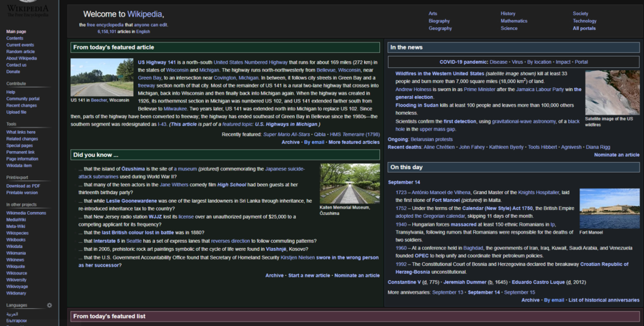
Task: Open the Languages settings gear icon
Action: point(49,305)
